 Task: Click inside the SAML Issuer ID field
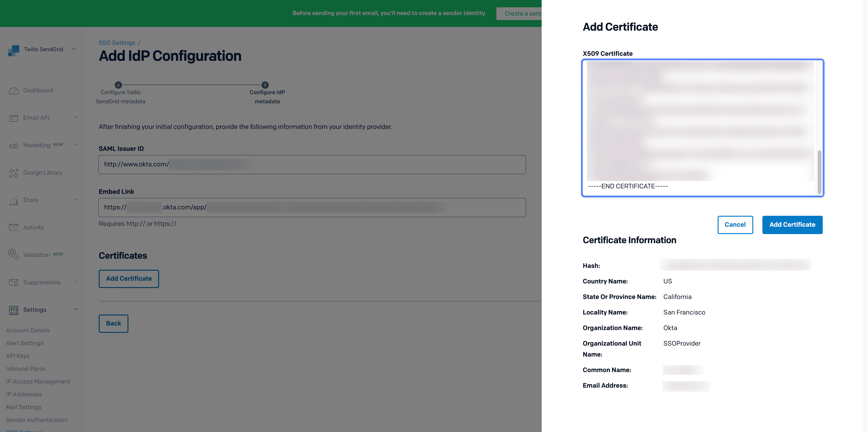[312, 164]
